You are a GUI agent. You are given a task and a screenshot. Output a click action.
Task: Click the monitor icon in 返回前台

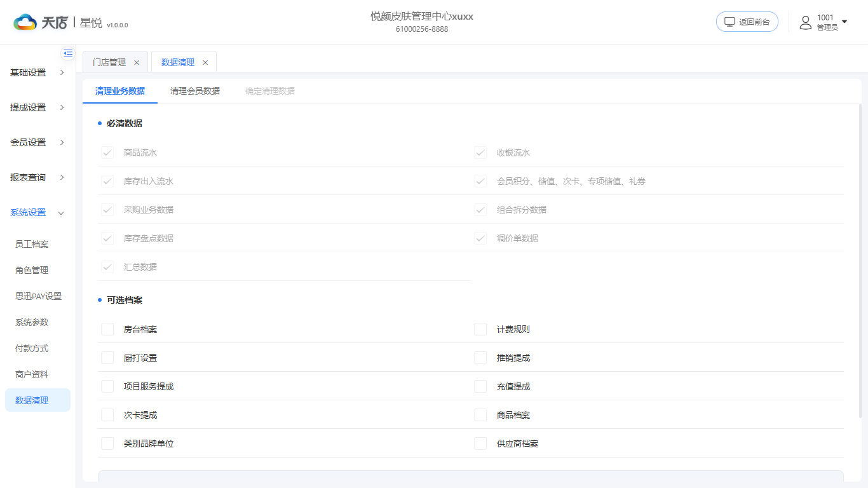(729, 22)
